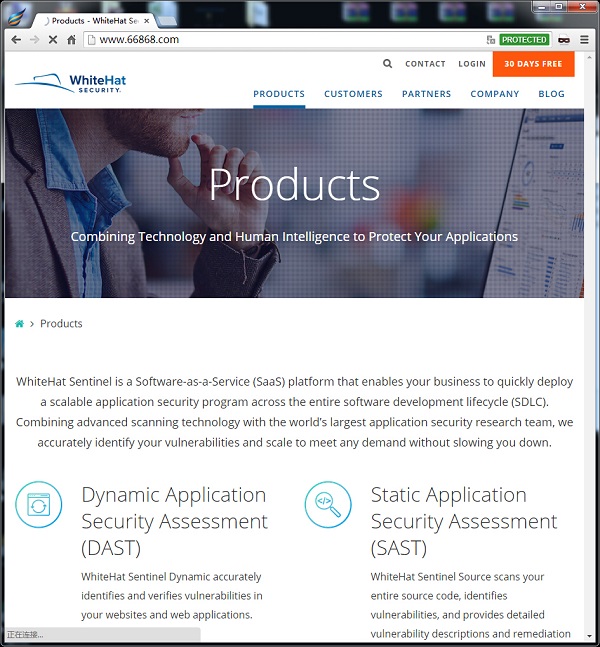Click the address bar with www.66868.com
600x647 pixels.
(x=285, y=40)
